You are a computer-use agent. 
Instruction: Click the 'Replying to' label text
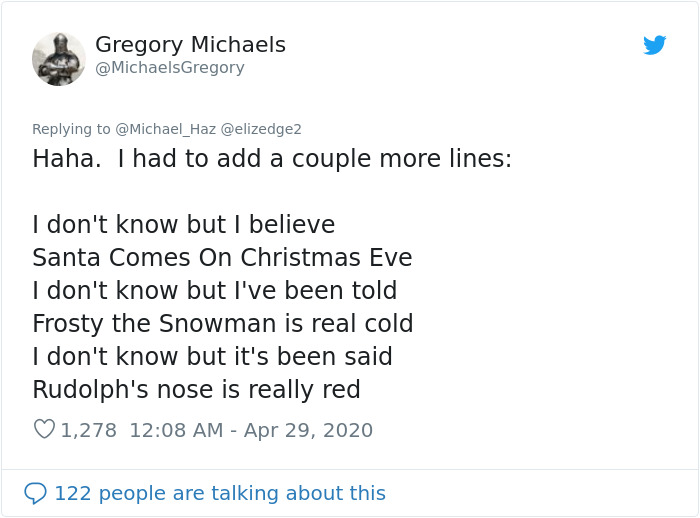[71, 129]
